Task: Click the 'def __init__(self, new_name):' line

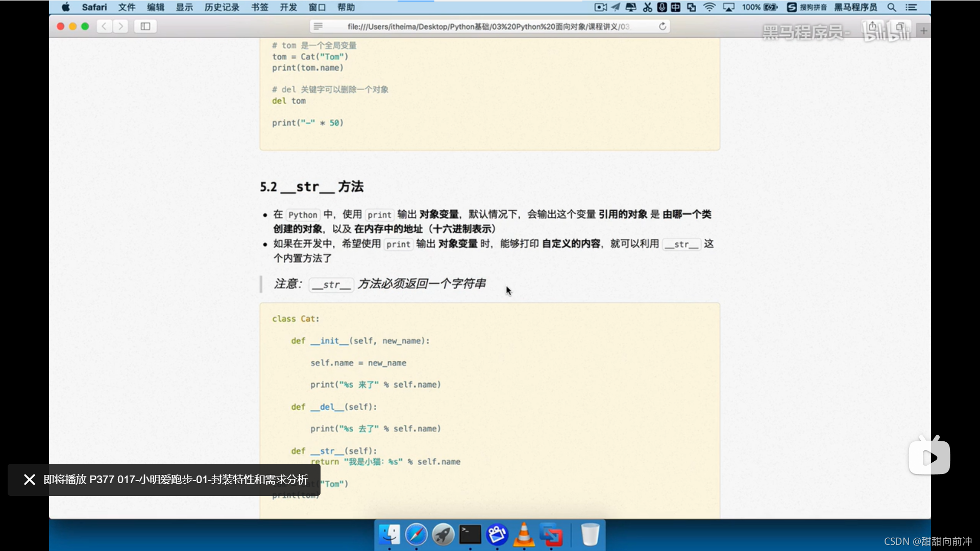Action: 360,341
